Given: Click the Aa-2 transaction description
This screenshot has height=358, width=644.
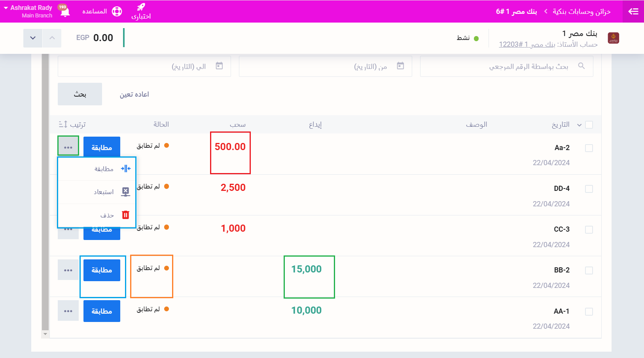Looking at the screenshot, I should (562, 148).
